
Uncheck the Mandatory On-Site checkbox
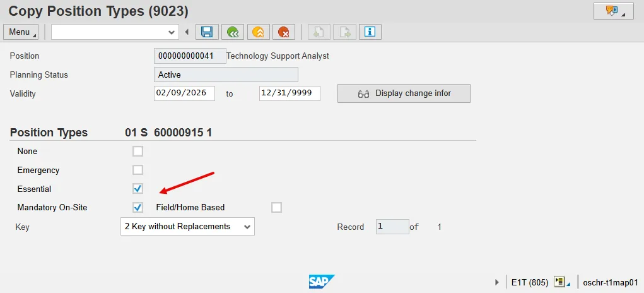click(x=138, y=208)
